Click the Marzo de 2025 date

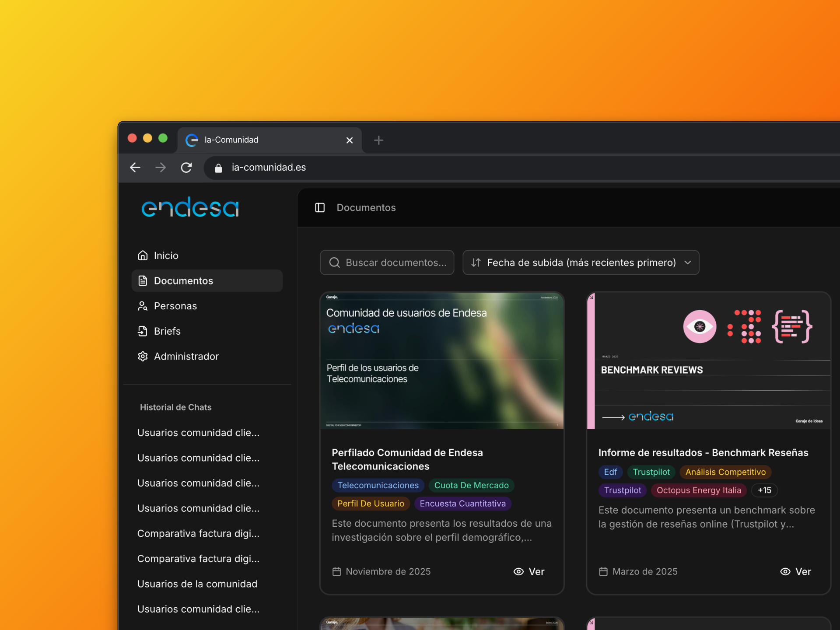point(645,571)
